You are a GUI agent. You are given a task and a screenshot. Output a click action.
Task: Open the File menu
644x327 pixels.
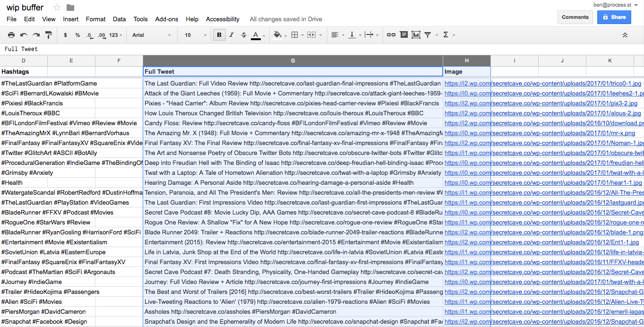11,19
